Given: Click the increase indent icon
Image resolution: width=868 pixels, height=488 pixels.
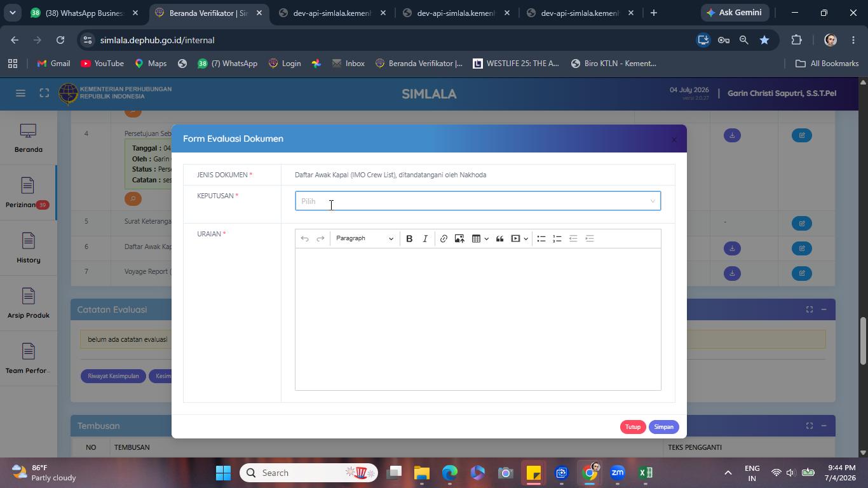Looking at the screenshot, I should [x=589, y=238].
